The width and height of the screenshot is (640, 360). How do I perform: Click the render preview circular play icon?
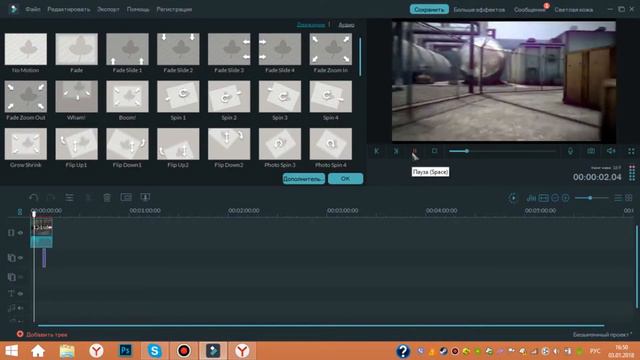click(x=513, y=198)
